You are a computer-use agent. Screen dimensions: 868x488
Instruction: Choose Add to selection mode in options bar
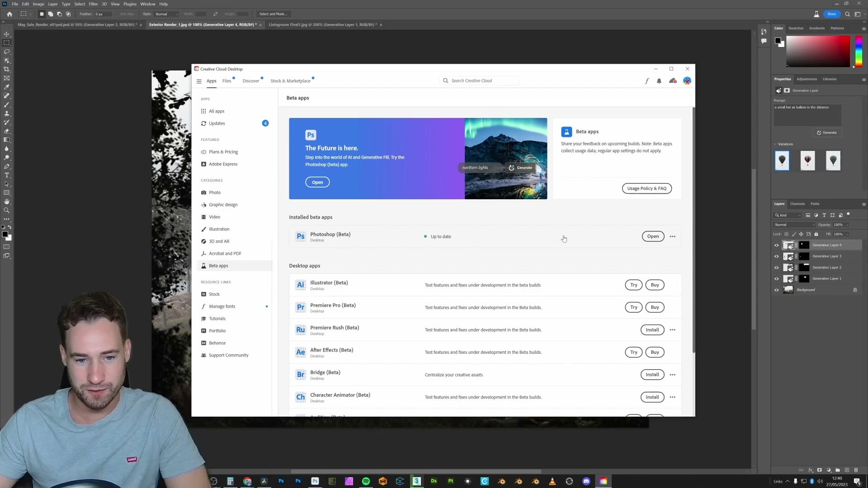tap(51, 14)
